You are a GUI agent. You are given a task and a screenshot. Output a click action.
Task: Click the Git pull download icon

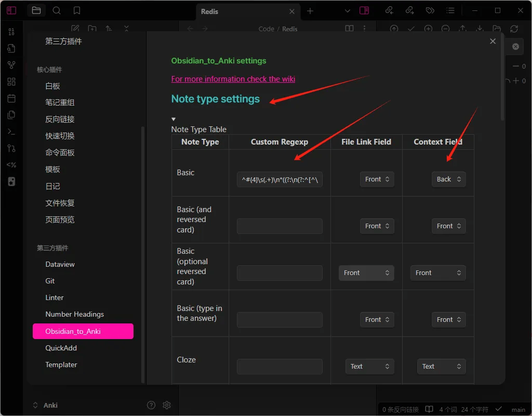(480, 29)
